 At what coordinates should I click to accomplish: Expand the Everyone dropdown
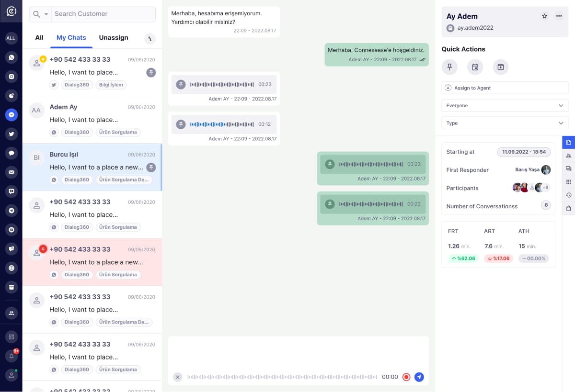point(505,105)
